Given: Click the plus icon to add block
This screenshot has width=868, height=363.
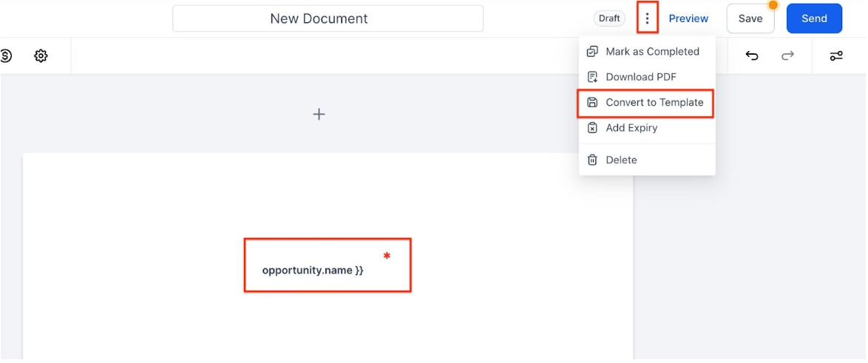Looking at the screenshot, I should click(x=319, y=114).
